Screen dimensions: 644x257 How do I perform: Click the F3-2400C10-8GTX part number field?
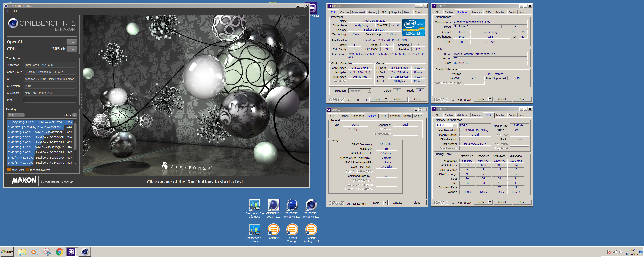pyautogui.click(x=475, y=144)
